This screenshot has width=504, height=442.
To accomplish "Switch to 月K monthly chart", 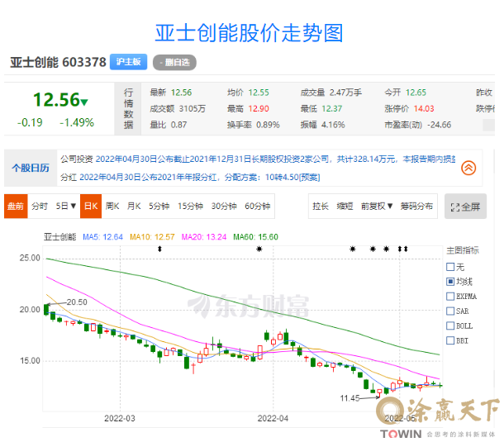I will 134,206.
